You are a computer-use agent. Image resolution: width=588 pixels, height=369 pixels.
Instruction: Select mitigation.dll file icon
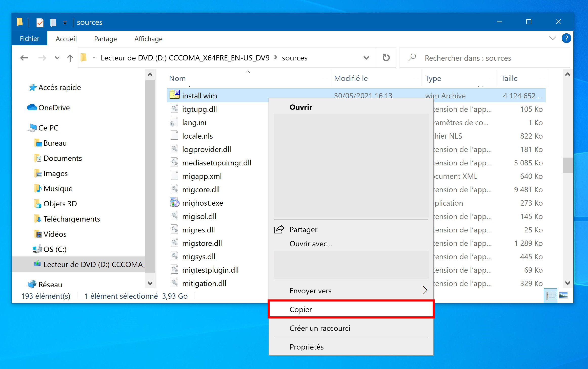(175, 283)
